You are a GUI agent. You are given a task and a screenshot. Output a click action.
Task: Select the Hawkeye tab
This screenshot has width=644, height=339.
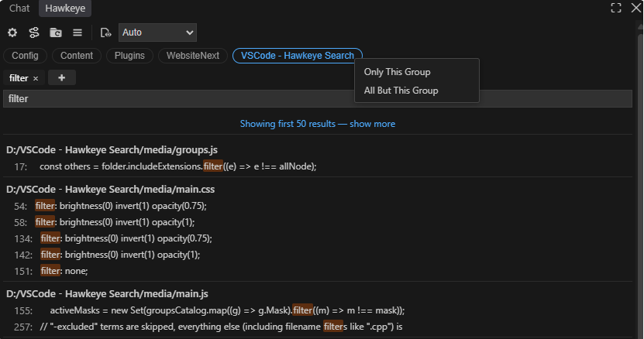65,9
